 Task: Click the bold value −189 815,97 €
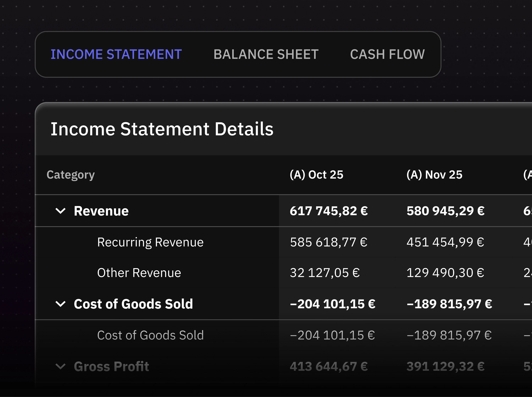click(x=449, y=304)
